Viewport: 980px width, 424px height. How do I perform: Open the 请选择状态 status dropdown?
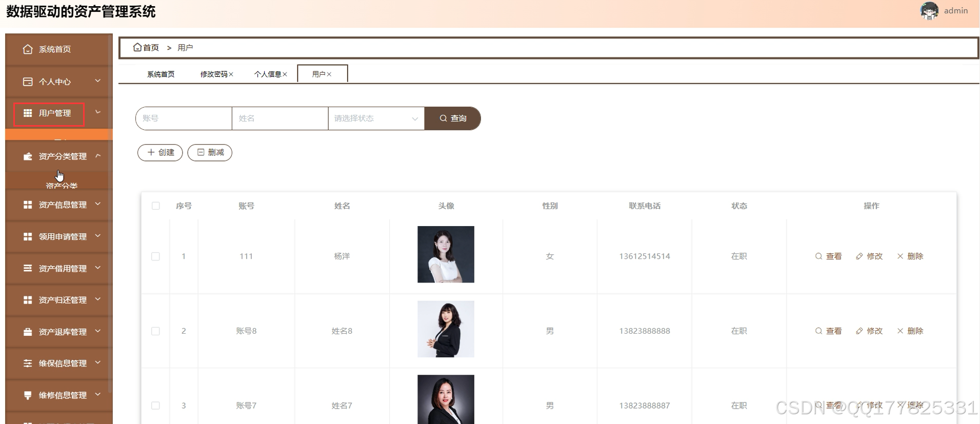coord(376,118)
